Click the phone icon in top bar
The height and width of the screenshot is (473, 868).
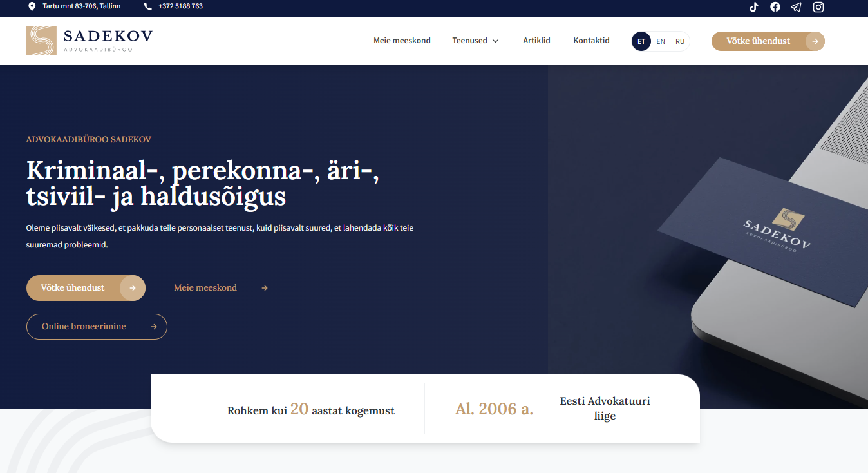pyautogui.click(x=148, y=6)
